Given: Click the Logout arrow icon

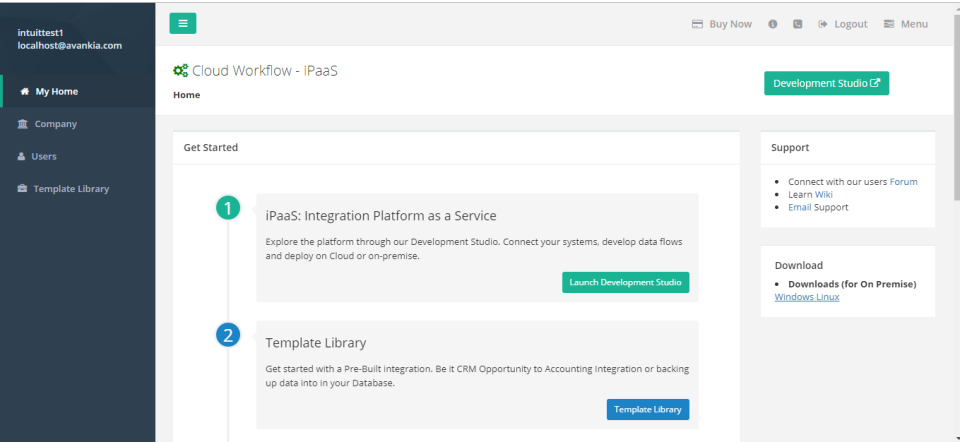Looking at the screenshot, I should coord(823,24).
